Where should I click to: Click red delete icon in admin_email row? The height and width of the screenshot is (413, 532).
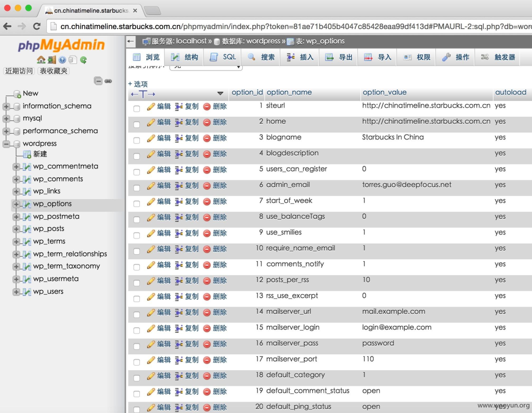(206, 186)
